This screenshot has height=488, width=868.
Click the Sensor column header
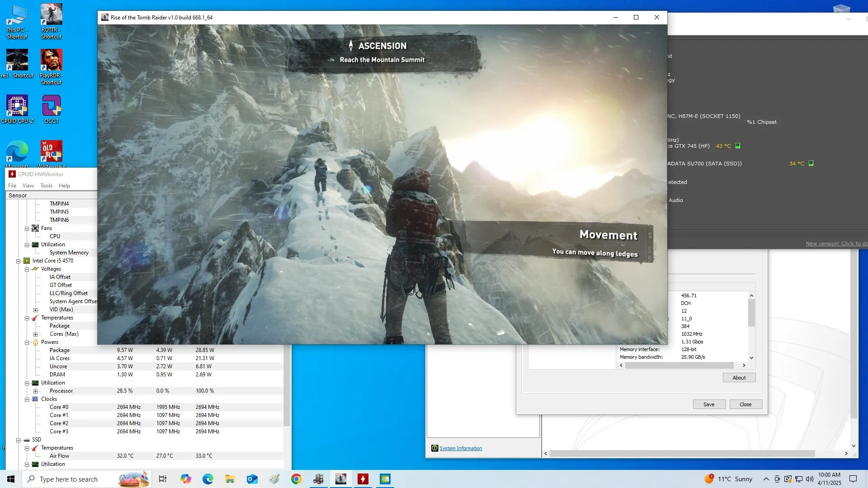[52, 195]
